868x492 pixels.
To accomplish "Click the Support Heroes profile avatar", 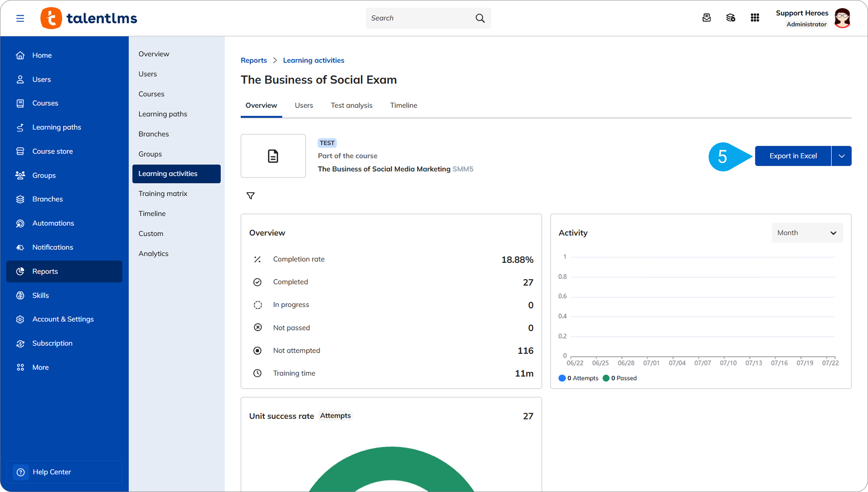I will click(843, 18).
